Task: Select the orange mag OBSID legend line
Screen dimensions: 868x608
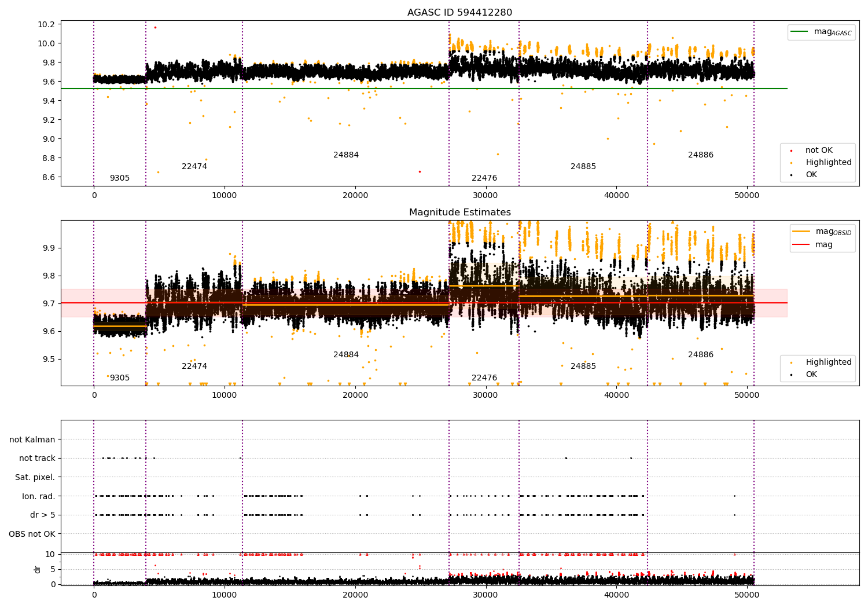Action: point(801,232)
